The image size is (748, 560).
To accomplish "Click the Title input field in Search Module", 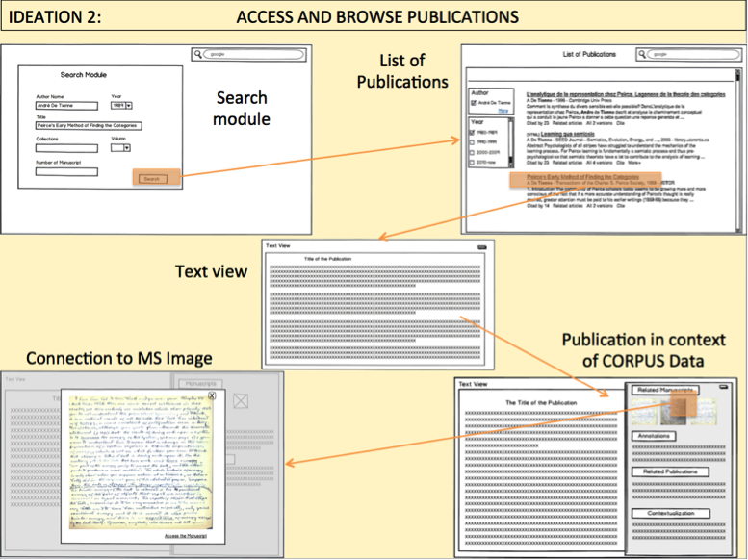I will pyautogui.click(x=89, y=126).
